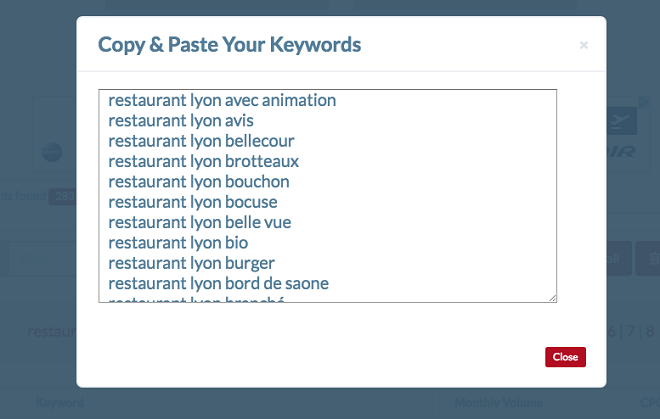Image resolution: width=660 pixels, height=419 pixels.
Task: Go to results page 7
Action: point(631,331)
